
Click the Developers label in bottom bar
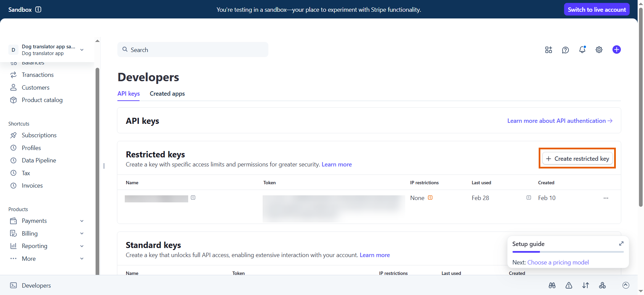[36, 286]
